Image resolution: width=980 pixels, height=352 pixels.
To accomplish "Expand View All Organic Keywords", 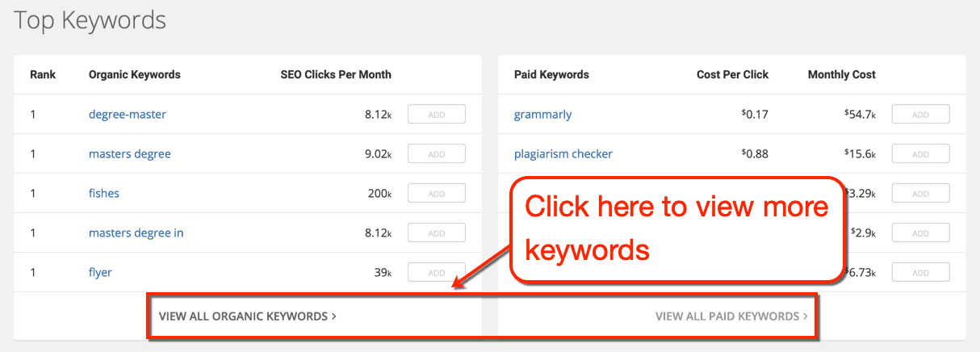I will coord(247,316).
